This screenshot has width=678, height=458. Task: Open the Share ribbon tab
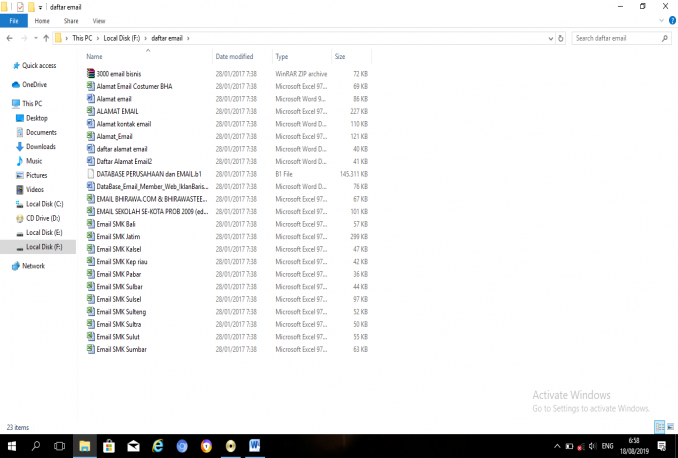point(71,20)
